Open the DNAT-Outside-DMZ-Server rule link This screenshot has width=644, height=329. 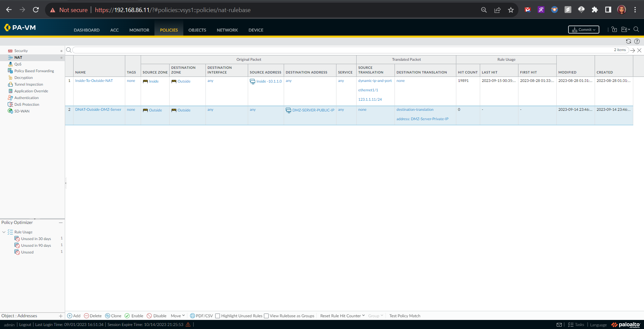coord(98,110)
